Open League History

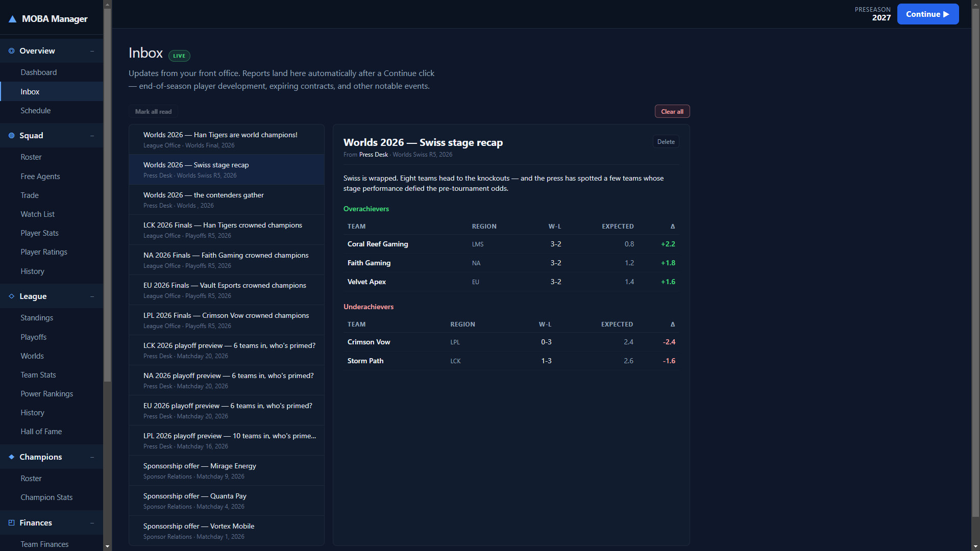[x=52, y=413]
